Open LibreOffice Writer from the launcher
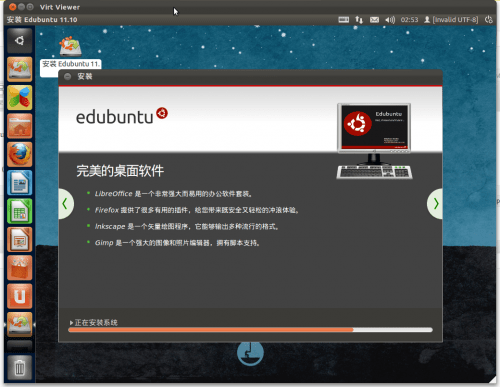500x387 pixels. tap(20, 183)
